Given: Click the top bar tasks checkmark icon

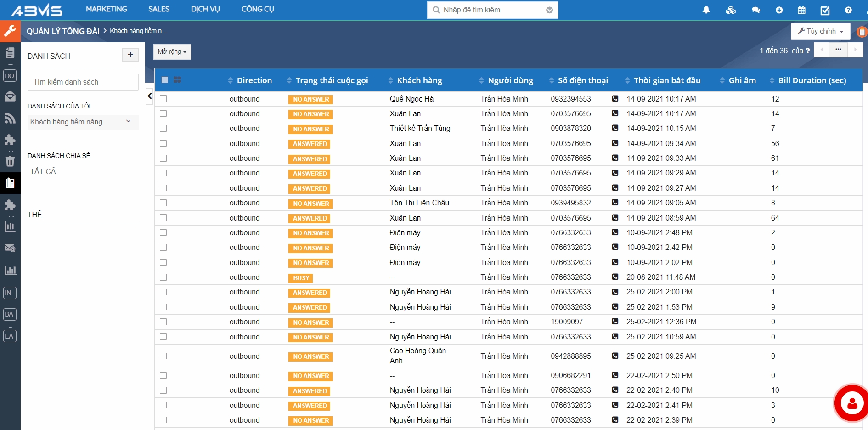Looking at the screenshot, I should tap(825, 10).
